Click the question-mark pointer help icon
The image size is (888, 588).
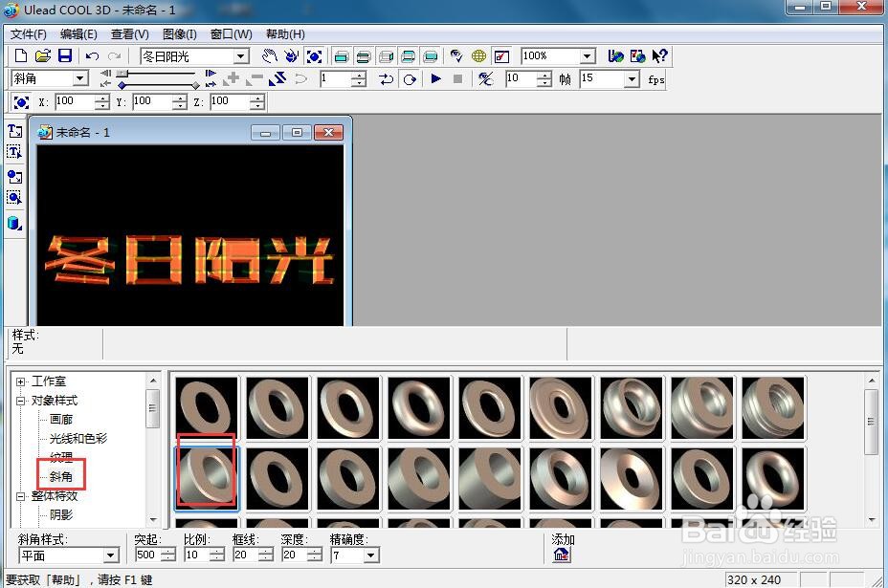[659, 56]
